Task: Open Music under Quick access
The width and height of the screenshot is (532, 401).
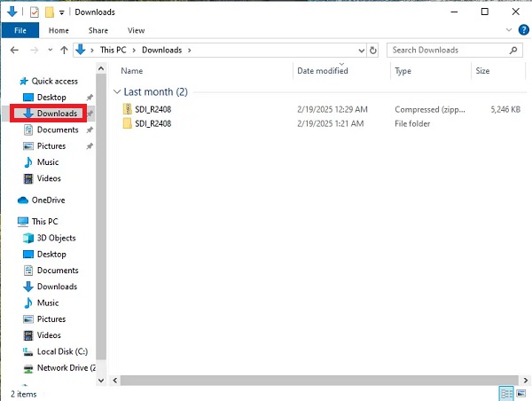Action: [48, 162]
